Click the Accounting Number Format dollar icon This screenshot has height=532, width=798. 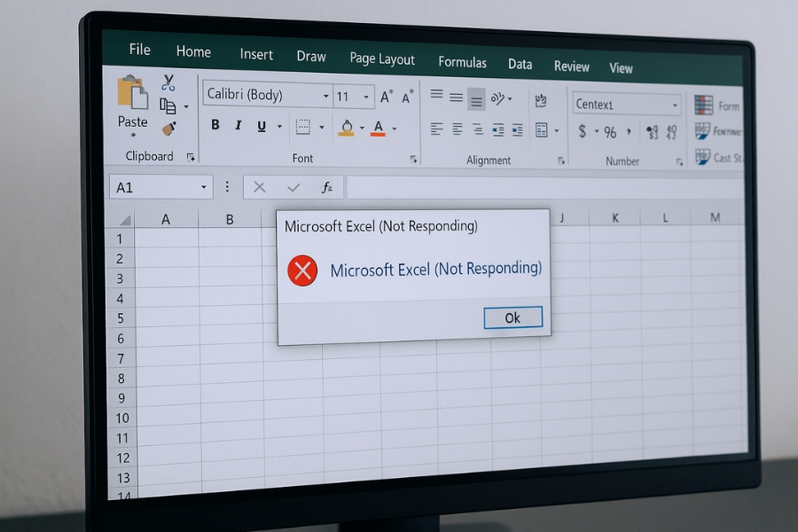pos(582,130)
